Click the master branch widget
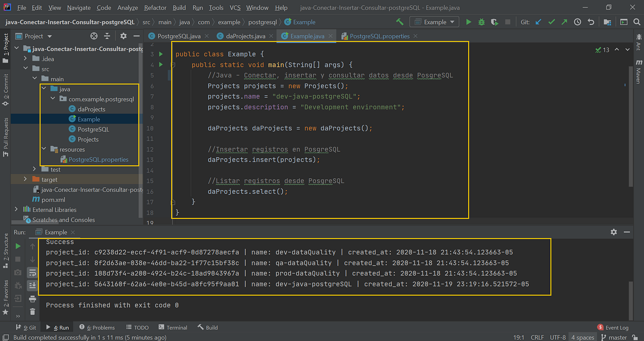The width and height of the screenshot is (644, 341). pos(615,337)
